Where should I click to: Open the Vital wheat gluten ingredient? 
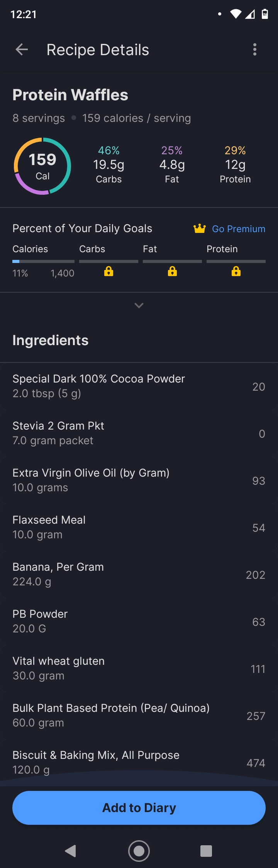click(x=139, y=669)
